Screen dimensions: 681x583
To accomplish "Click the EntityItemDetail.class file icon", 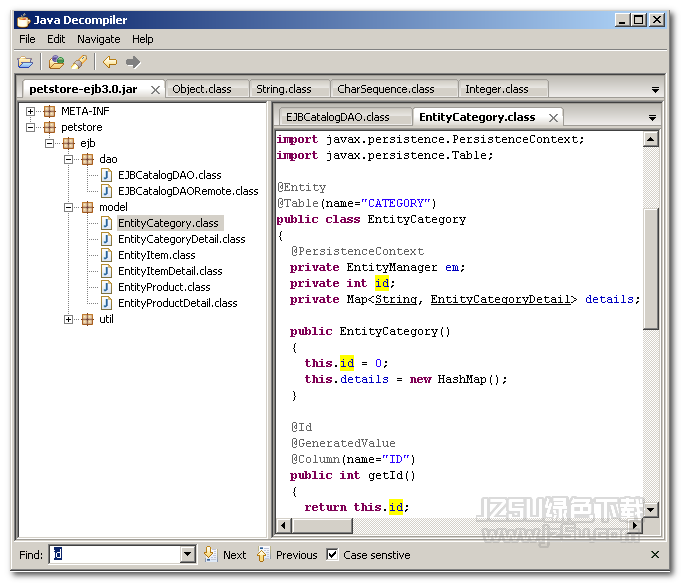I will [106, 271].
